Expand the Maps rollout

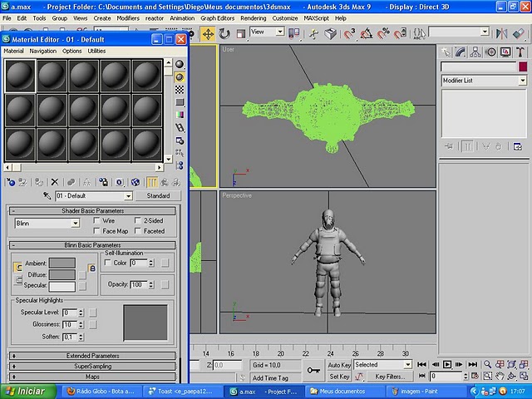(92, 377)
